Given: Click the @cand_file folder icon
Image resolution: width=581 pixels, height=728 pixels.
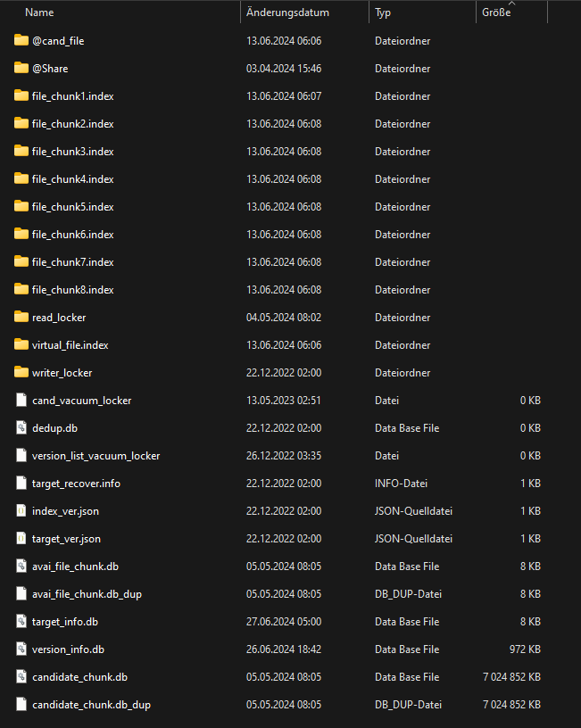Looking at the screenshot, I should 21,41.
